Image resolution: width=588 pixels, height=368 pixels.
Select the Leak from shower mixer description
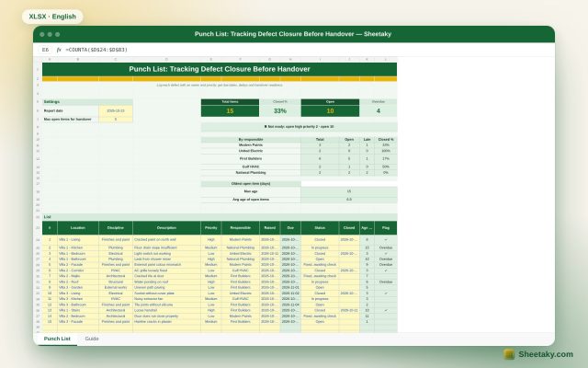(166, 259)
